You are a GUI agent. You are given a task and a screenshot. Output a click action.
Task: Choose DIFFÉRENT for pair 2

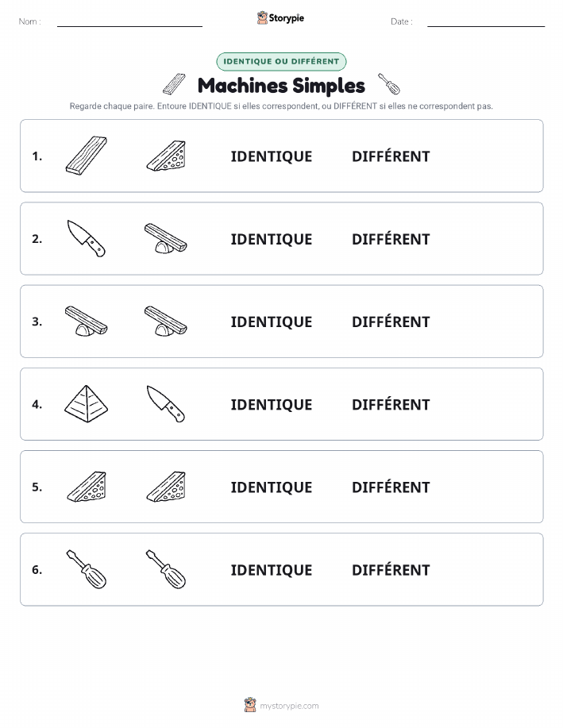[391, 239]
